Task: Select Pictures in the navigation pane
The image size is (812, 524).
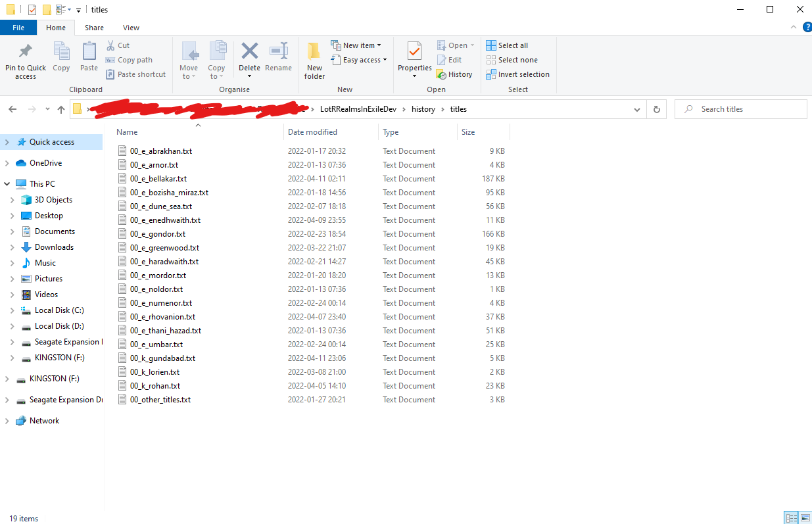Action: [x=49, y=279]
